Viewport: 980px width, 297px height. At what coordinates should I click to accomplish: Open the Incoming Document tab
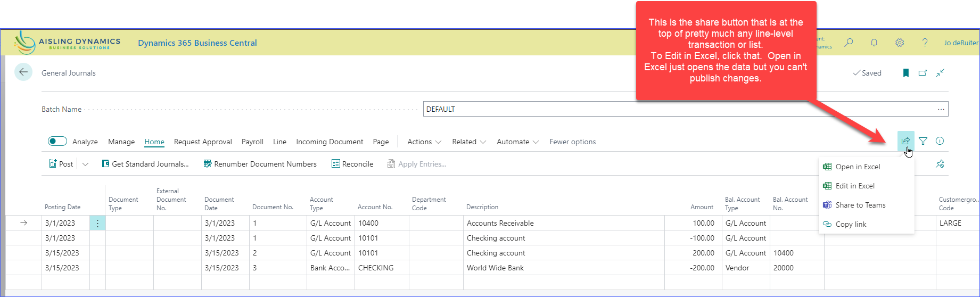(330, 142)
